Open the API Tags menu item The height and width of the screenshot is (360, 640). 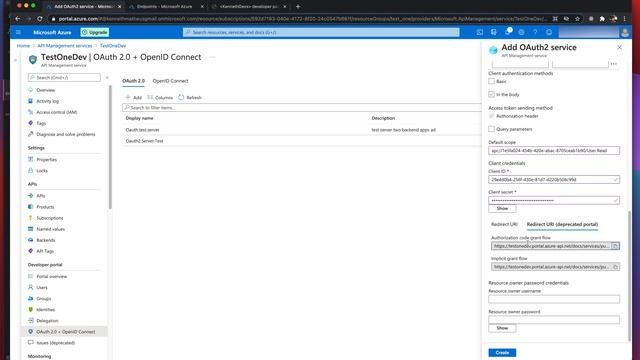point(45,251)
